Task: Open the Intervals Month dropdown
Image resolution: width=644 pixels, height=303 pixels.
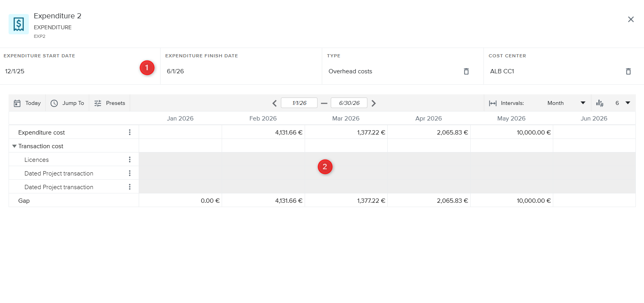Action: point(566,103)
